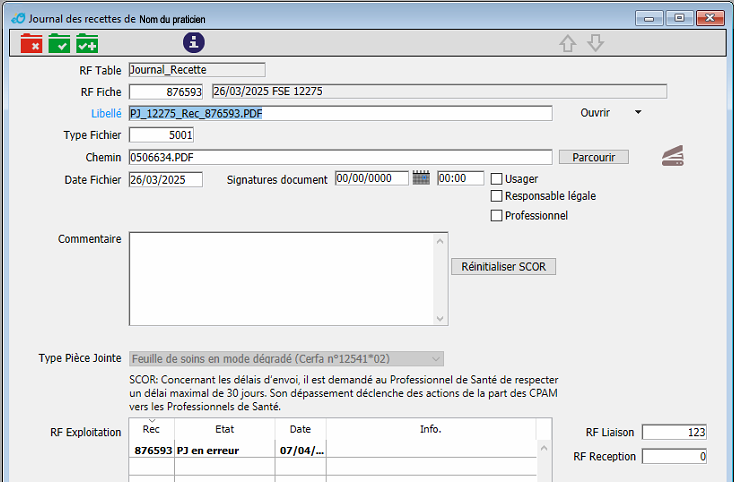Image resolution: width=734 pixels, height=482 pixels.
Task: Open the Type Pièce Jointe combo box
Action: click(x=286, y=359)
